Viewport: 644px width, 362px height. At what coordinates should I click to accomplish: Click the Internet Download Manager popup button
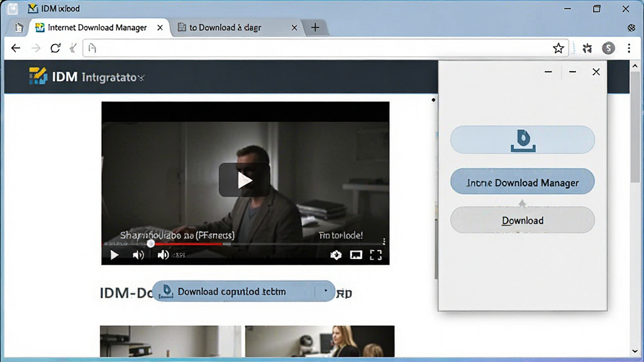[523, 182]
